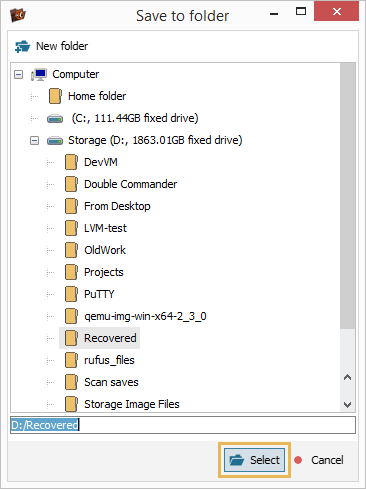366x489 pixels.
Task: Click the DevVM folder icon
Action: coord(71,162)
